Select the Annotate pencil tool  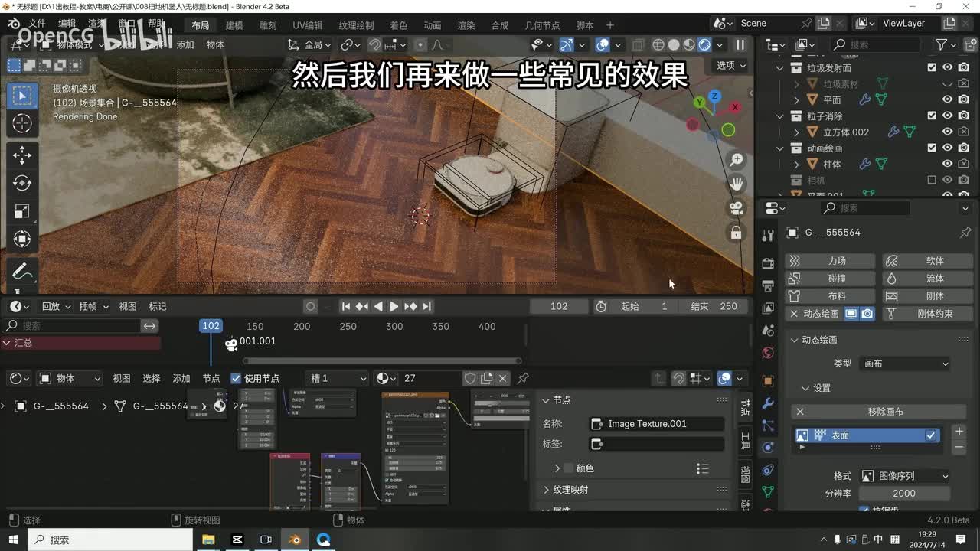(22, 272)
